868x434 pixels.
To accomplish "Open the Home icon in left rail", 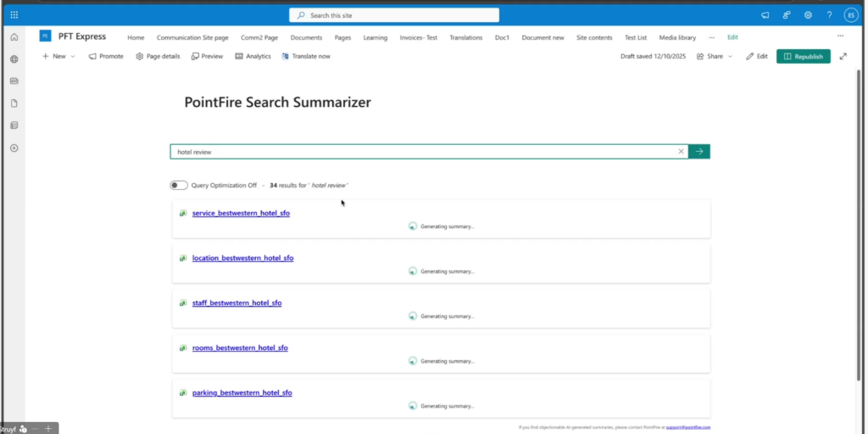I will (x=14, y=37).
